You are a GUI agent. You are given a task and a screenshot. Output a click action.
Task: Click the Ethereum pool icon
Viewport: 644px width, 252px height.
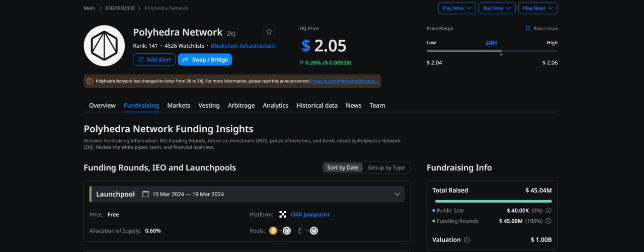click(300, 231)
